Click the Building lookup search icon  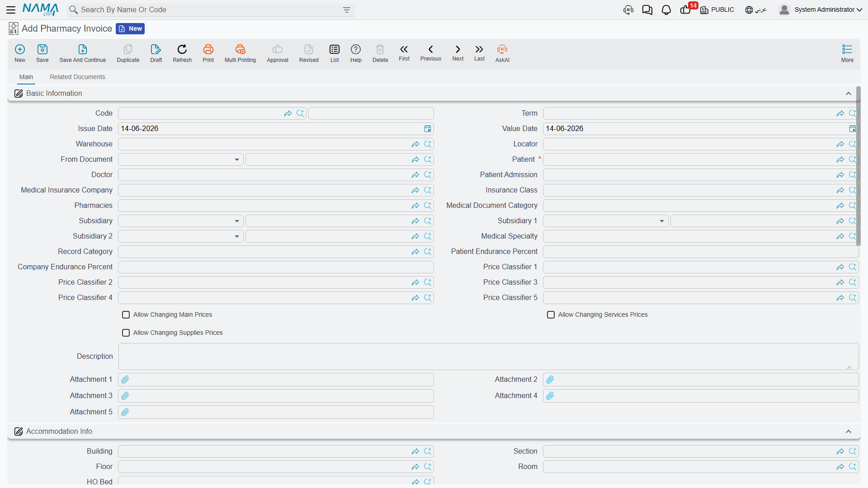point(428,451)
